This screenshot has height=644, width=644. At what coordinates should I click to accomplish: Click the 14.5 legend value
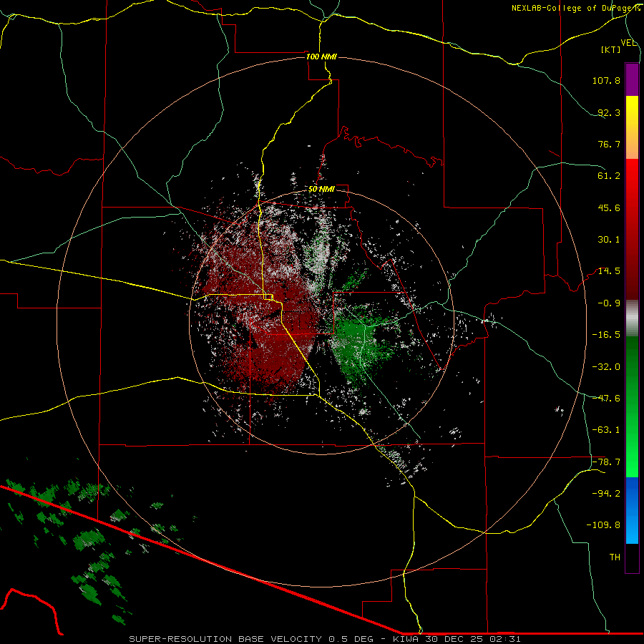point(609,271)
